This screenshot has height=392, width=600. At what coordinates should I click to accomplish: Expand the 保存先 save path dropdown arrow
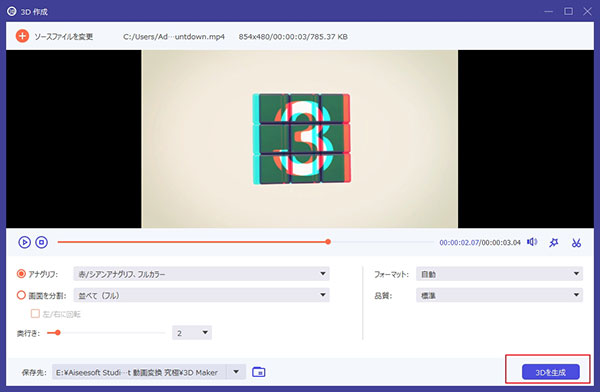(x=236, y=372)
